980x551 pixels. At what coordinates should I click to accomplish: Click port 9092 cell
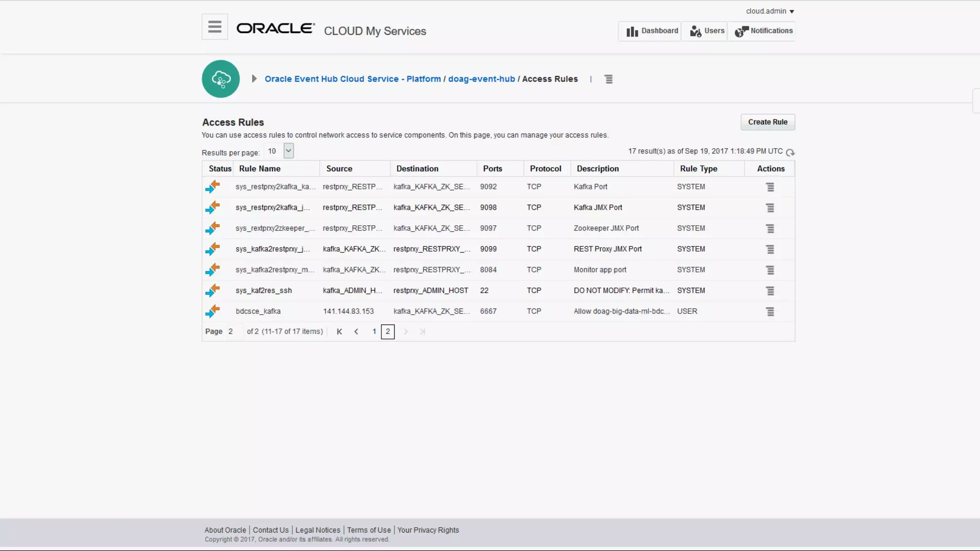point(488,187)
